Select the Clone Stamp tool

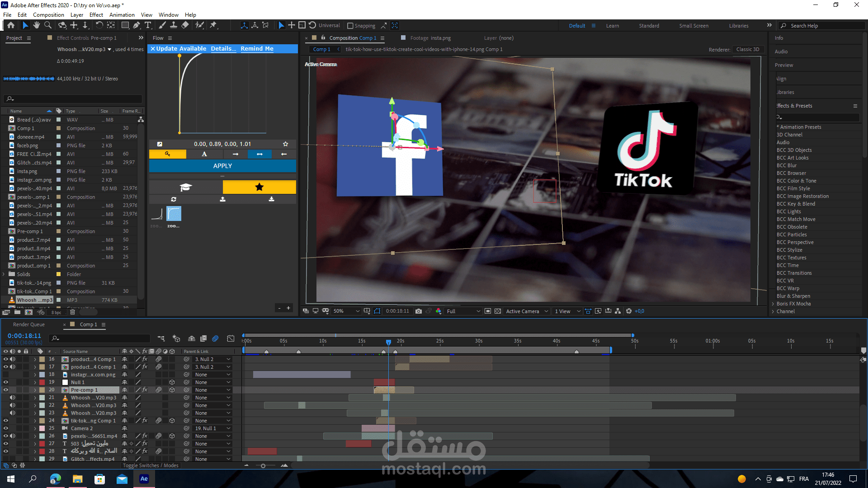tap(173, 25)
